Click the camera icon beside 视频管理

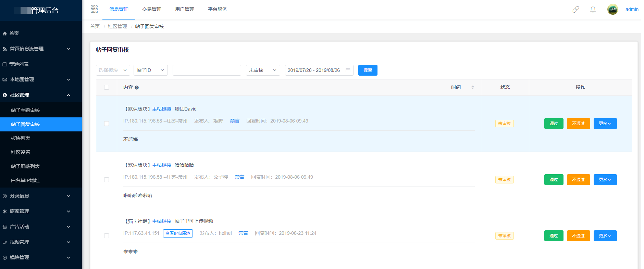(5, 242)
